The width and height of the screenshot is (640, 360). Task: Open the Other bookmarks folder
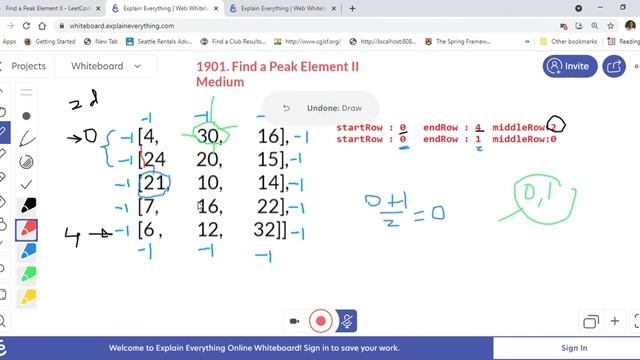[x=569, y=41]
